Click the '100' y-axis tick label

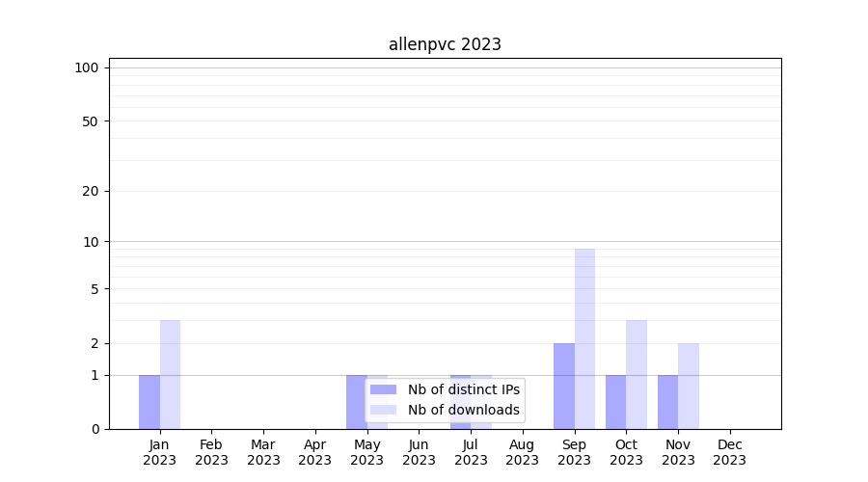tap(87, 67)
